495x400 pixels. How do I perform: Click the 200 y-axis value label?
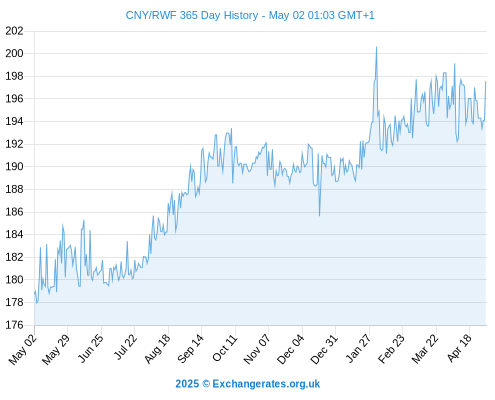click(14, 53)
